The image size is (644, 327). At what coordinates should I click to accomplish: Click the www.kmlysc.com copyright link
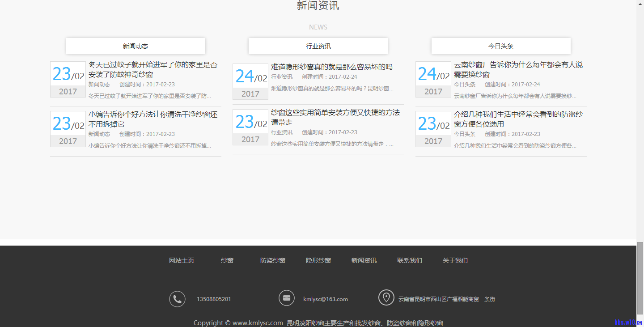coord(258,323)
